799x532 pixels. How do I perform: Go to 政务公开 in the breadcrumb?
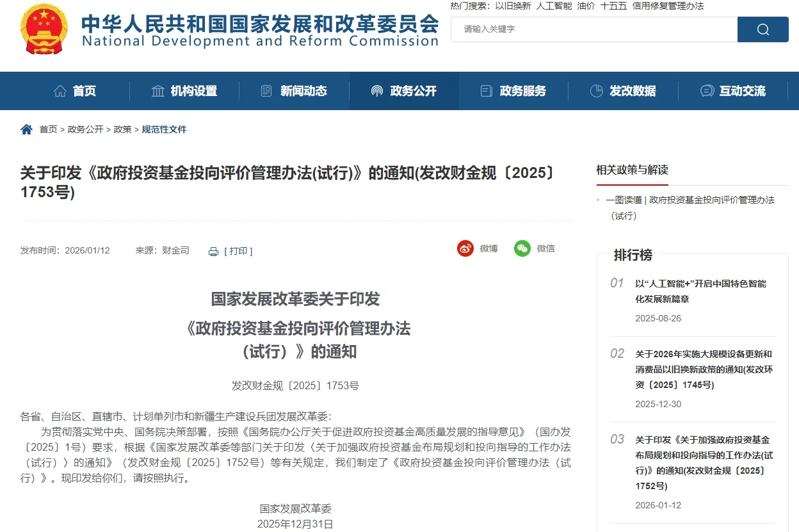tap(85, 129)
